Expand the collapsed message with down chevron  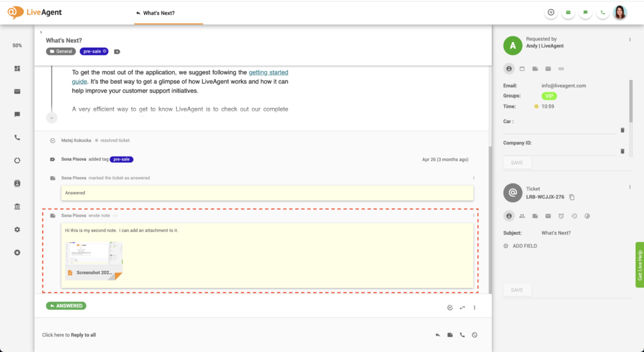point(52,118)
